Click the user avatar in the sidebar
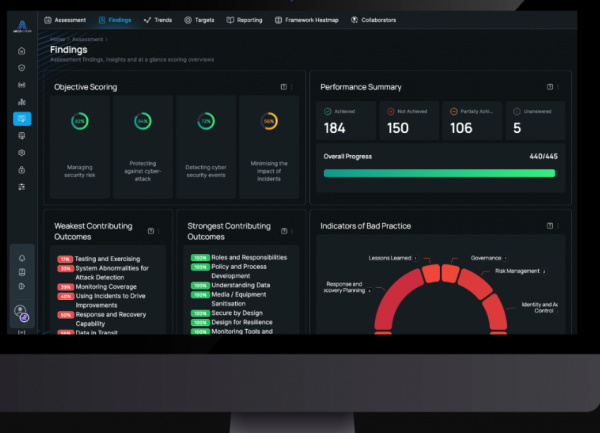 (21, 311)
